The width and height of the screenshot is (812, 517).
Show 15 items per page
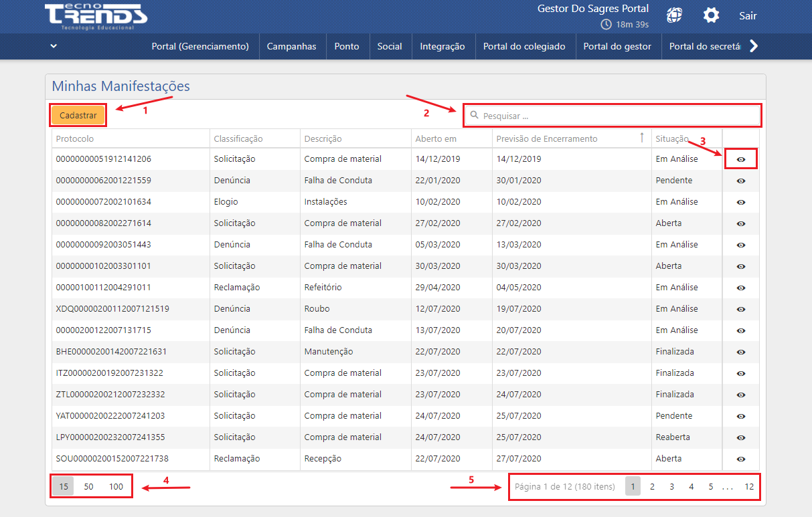[64, 487]
